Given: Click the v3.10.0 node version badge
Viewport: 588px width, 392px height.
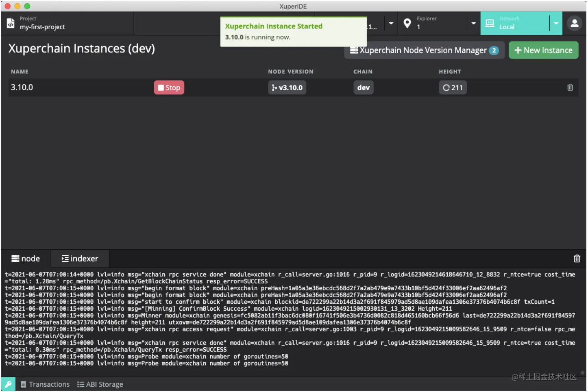Looking at the screenshot, I should click(287, 87).
